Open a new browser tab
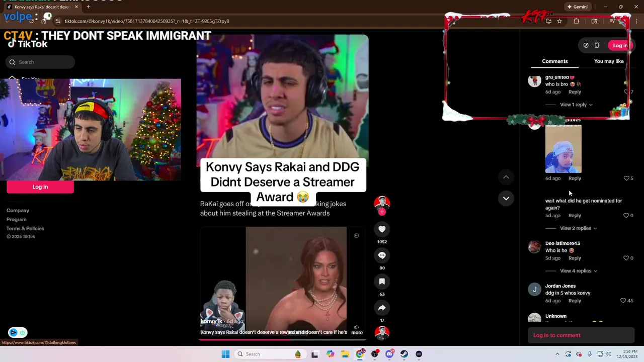Screen dimensions: 644x362 pos(88,7)
